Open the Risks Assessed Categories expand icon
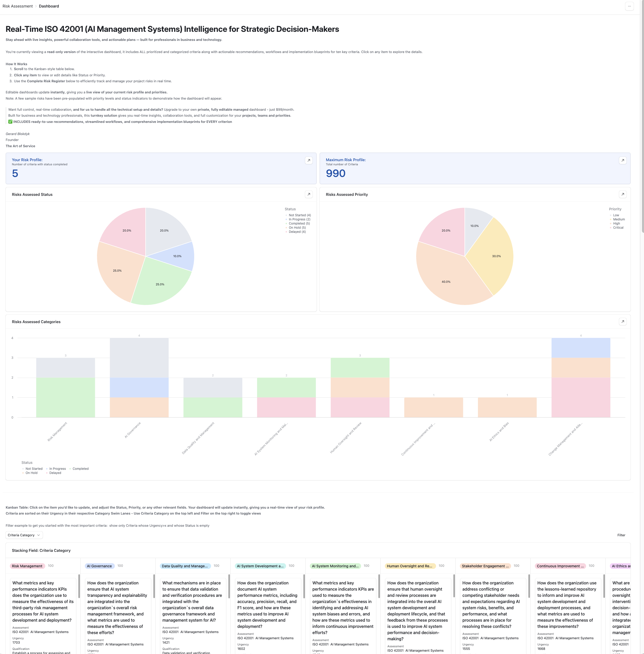 (623, 321)
